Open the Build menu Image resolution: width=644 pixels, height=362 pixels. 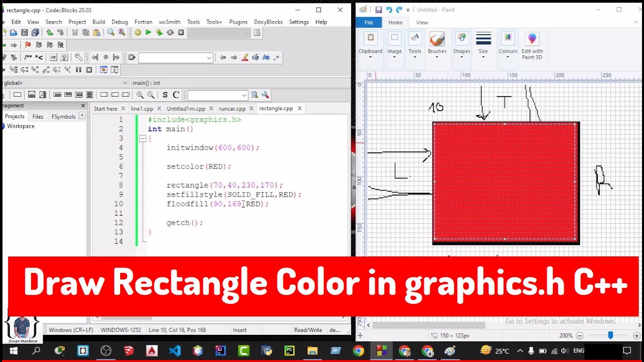(x=99, y=22)
